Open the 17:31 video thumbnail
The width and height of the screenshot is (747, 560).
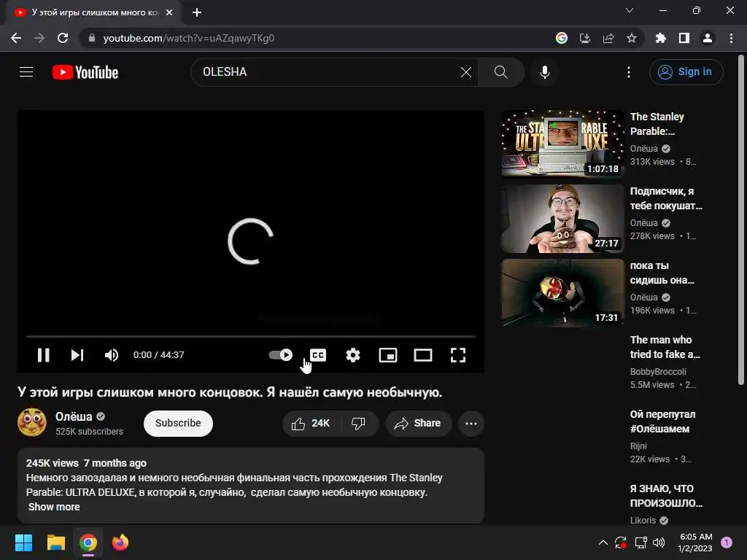click(x=562, y=292)
